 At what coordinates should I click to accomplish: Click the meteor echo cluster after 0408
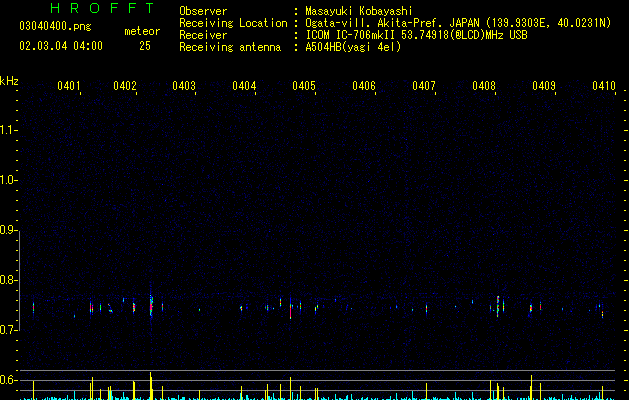(498, 306)
